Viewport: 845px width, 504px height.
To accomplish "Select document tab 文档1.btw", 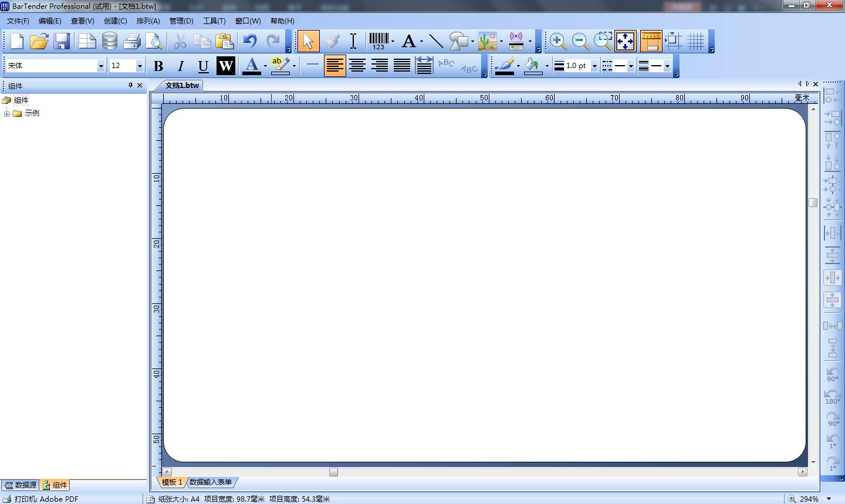I will point(182,85).
